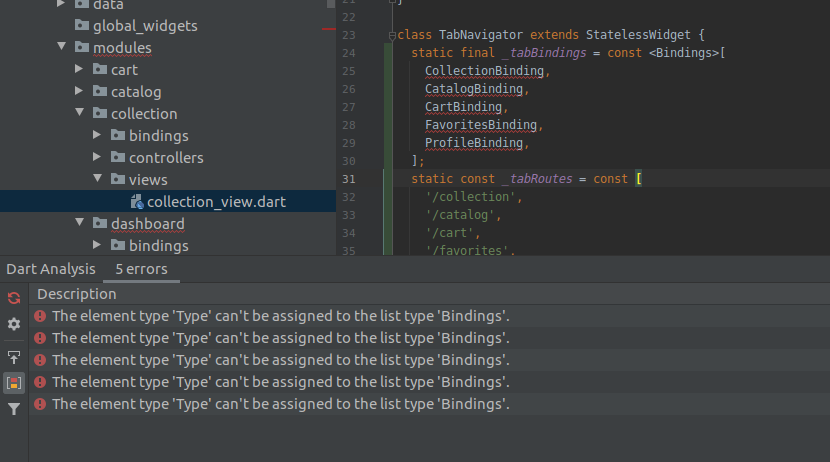Viewport: 830px width, 462px height.
Task: Click TabNavigator class name in code
Action: pos(481,35)
